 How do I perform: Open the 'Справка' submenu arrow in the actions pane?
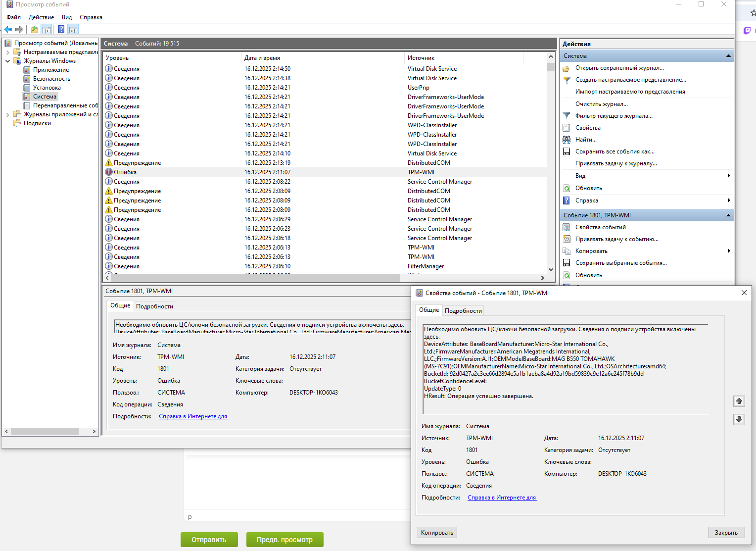coord(729,200)
